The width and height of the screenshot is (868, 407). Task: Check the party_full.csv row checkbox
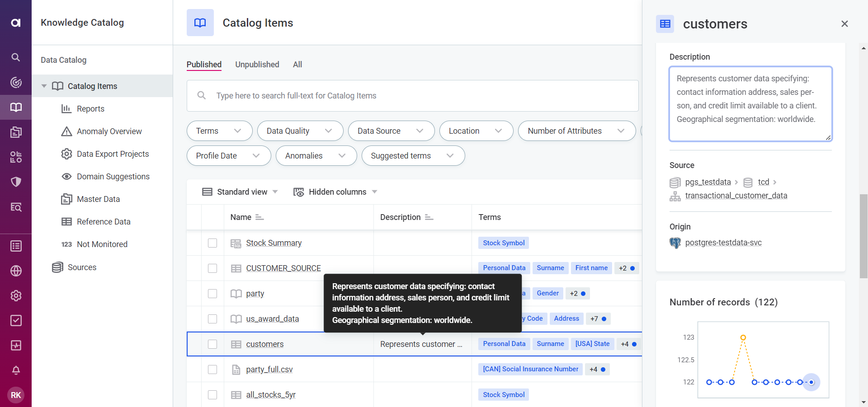pyautogui.click(x=212, y=370)
